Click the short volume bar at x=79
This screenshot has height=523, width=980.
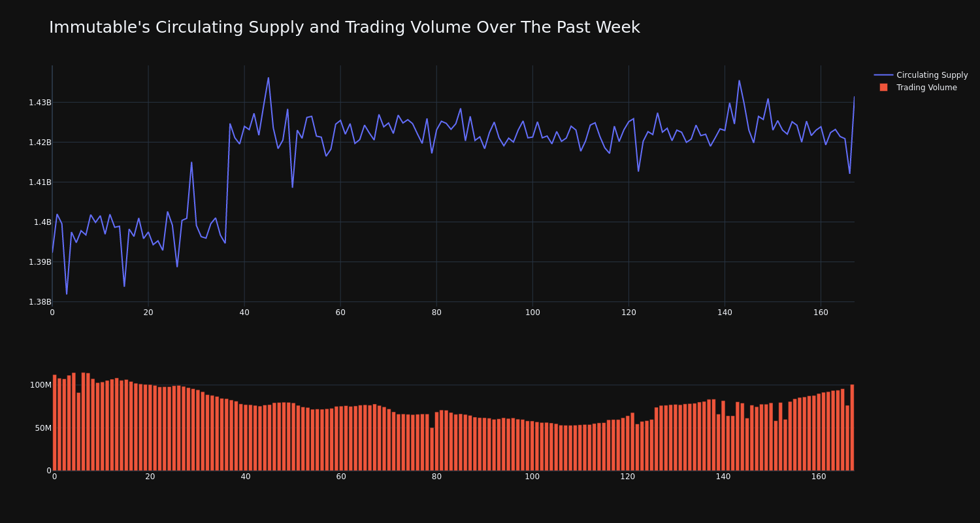tap(432, 449)
